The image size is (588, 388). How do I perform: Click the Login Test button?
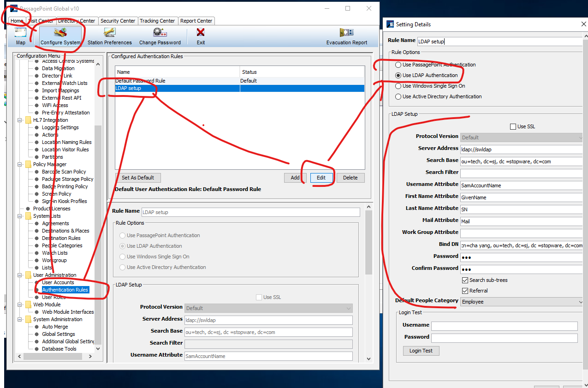(x=421, y=351)
